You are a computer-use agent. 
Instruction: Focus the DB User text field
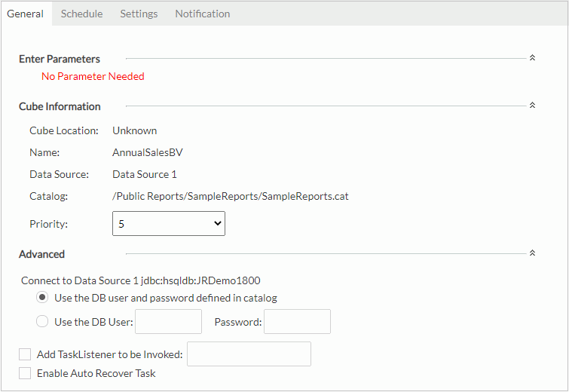coord(168,322)
